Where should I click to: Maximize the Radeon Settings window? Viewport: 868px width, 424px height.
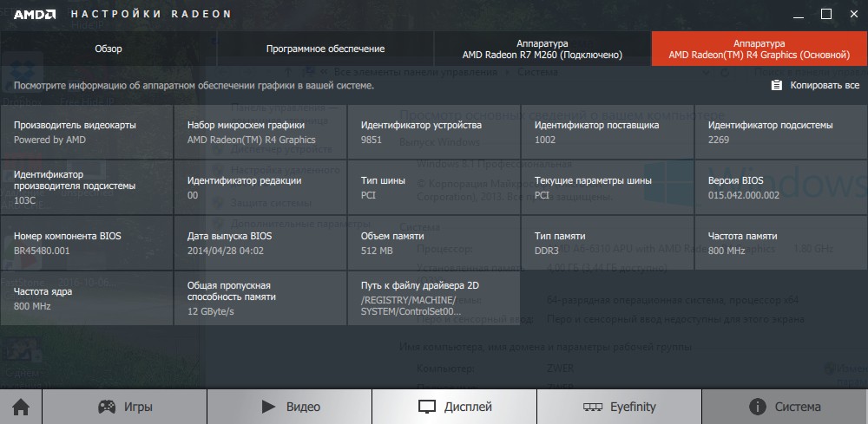tap(825, 14)
